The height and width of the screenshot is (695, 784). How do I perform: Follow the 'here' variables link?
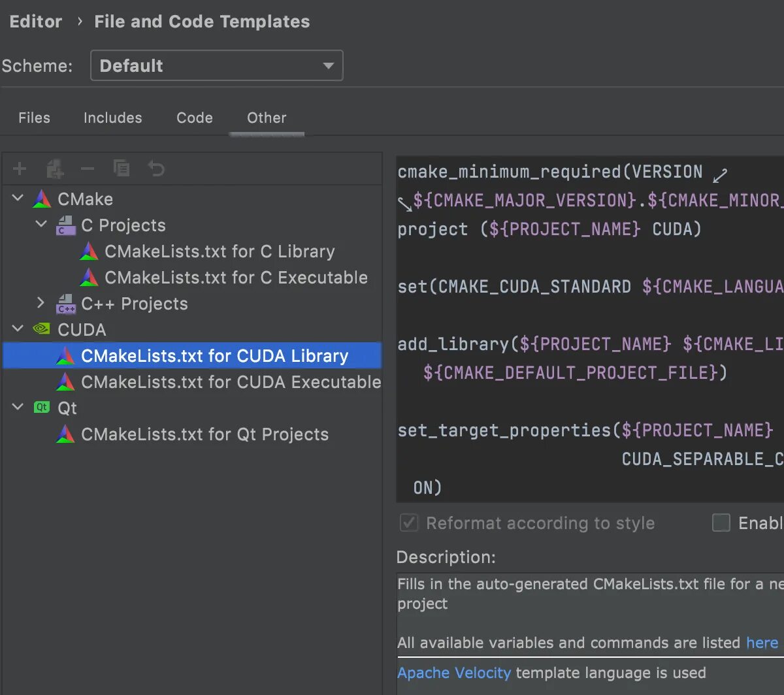(762, 643)
